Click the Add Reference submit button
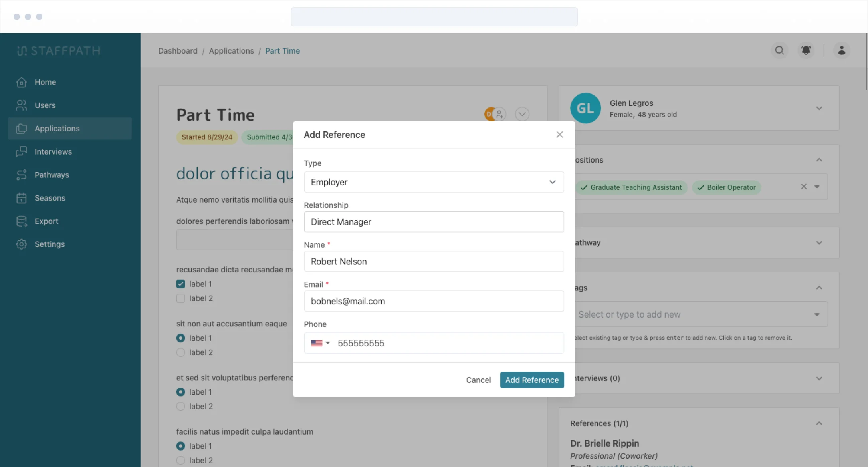The width and height of the screenshot is (868, 467). pyautogui.click(x=532, y=380)
